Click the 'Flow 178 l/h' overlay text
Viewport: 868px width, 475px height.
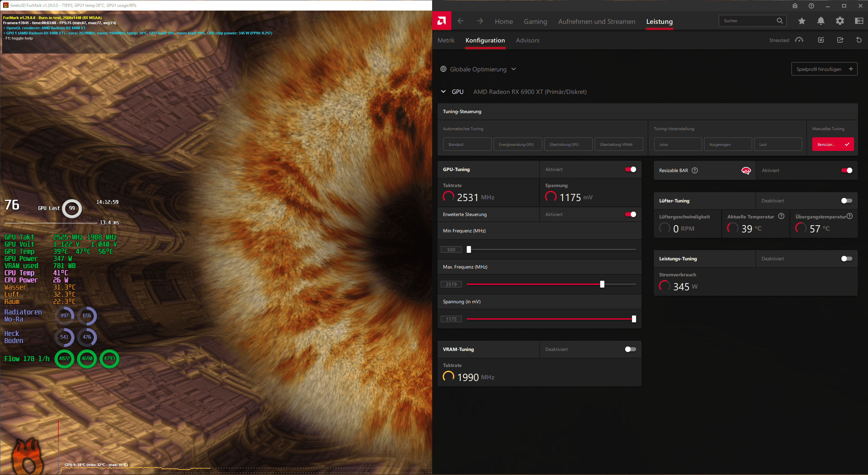(x=27, y=358)
